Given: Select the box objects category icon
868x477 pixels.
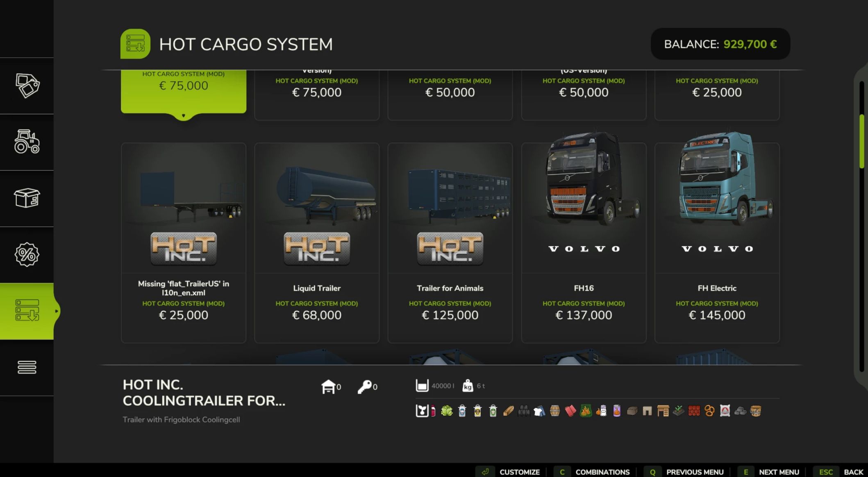Looking at the screenshot, I should (27, 198).
